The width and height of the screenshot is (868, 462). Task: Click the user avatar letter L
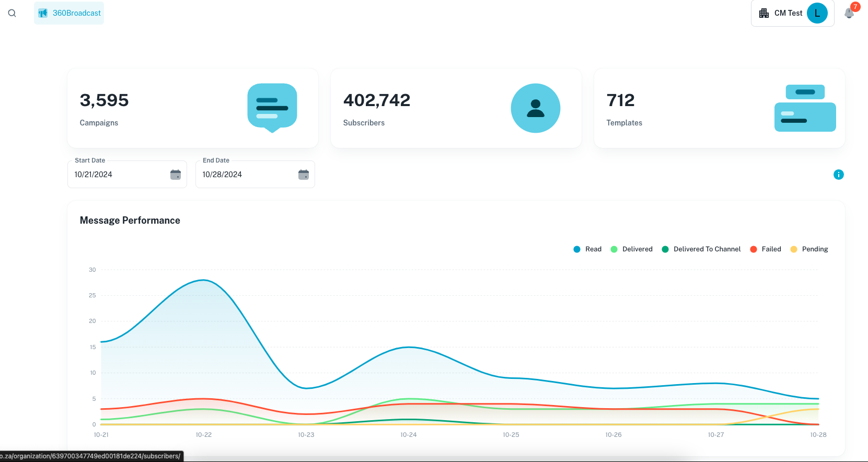click(x=817, y=13)
